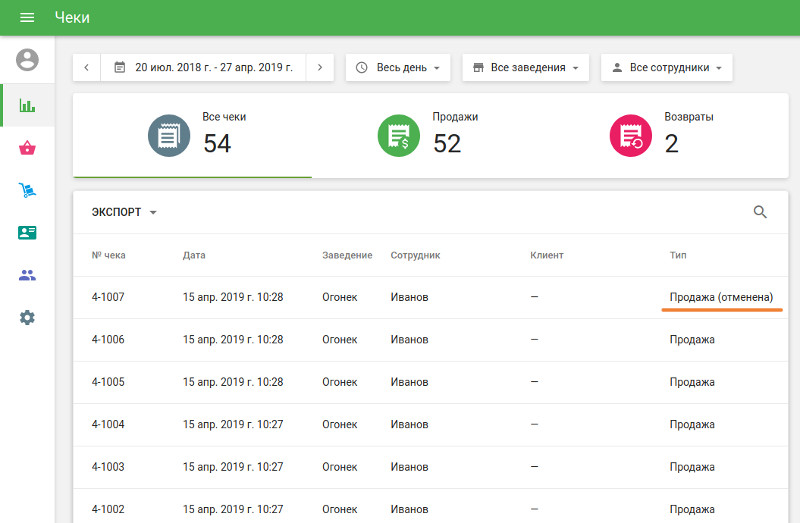Click the user profile avatar icon
This screenshot has width=800, height=523.
coord(27,60)
